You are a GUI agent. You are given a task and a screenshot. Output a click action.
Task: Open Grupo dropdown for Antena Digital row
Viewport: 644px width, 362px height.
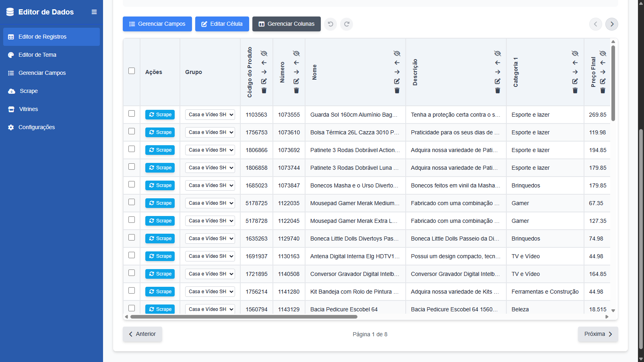pyautogui.click(x=210, y=256)
